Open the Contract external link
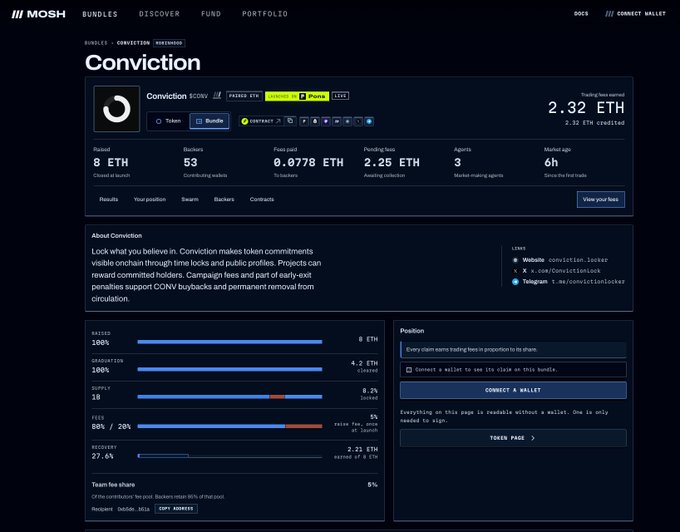Image resolution: width=680 pixels, height=532 pixels. click(261, 121)
